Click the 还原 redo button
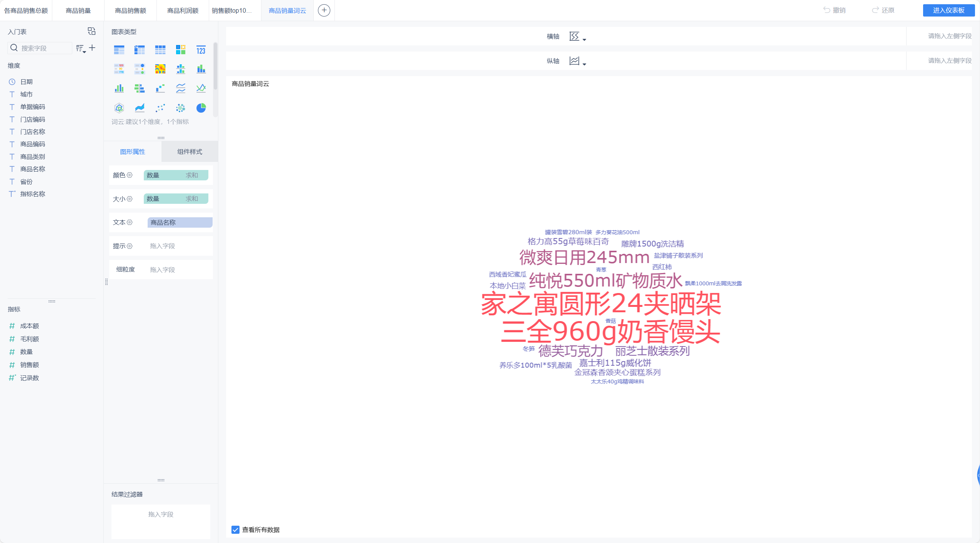 (883, 10)
